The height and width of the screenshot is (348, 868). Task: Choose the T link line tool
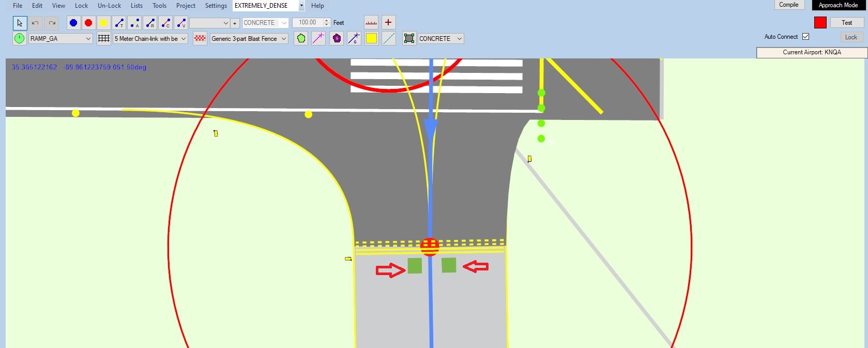pos(119,23)
